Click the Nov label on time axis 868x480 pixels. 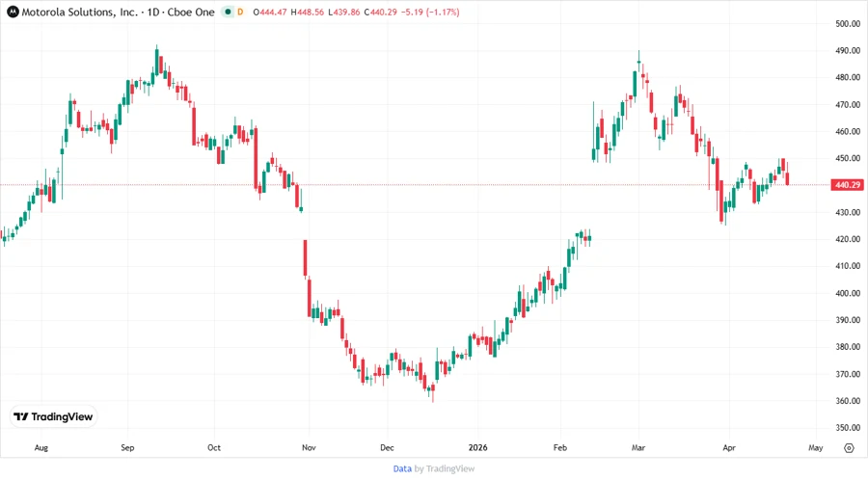(x=309, y=448)
